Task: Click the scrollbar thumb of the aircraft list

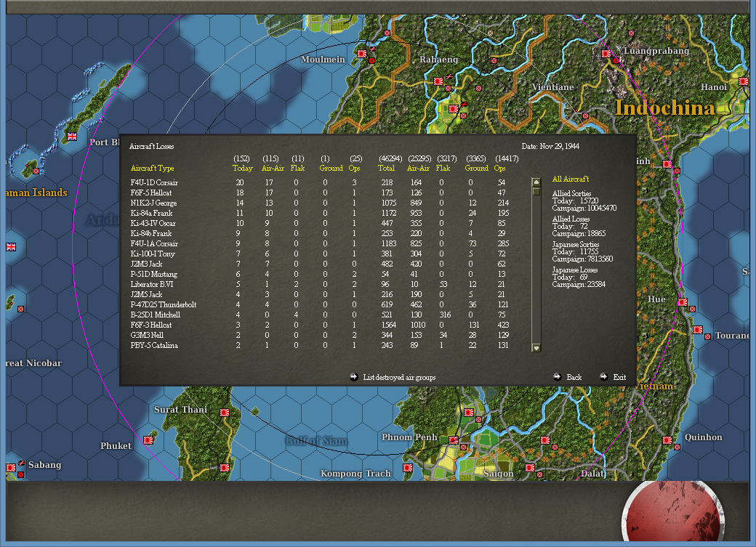Action: (x=536, y=191)
